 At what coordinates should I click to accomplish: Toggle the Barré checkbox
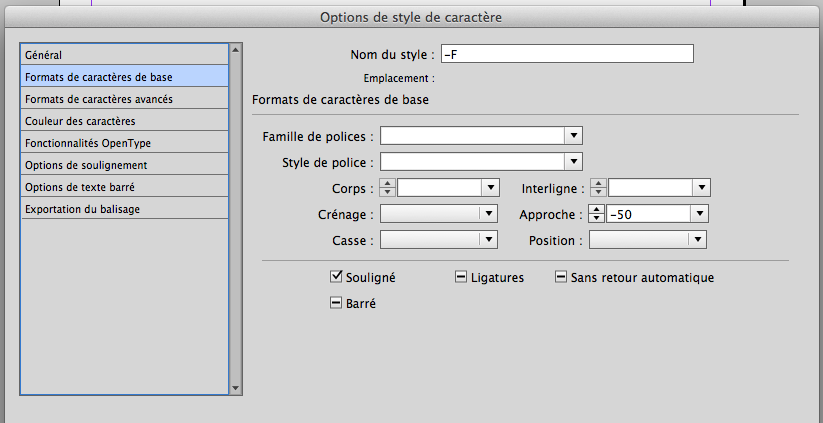click(x=337, y=303)
